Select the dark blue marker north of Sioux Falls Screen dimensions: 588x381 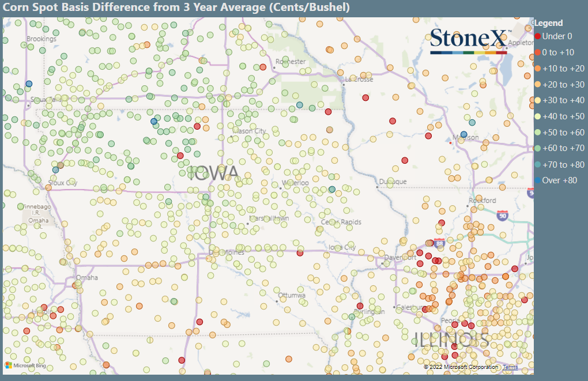[29, 84]
